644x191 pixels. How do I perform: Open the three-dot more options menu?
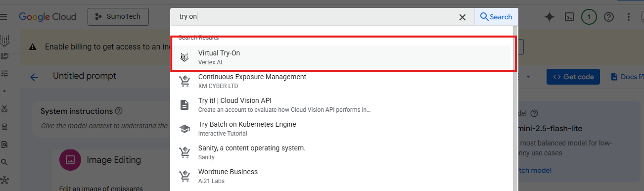[x=629, y=17]
